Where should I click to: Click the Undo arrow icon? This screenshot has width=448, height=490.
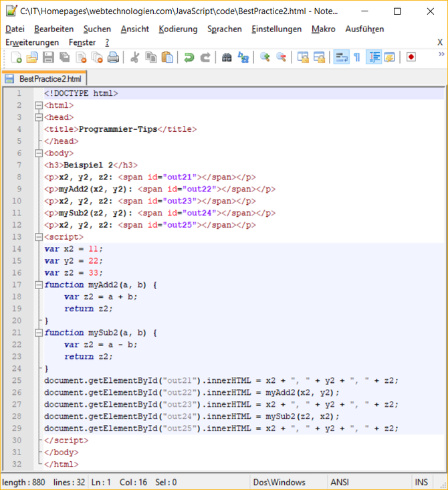[189, 58]
